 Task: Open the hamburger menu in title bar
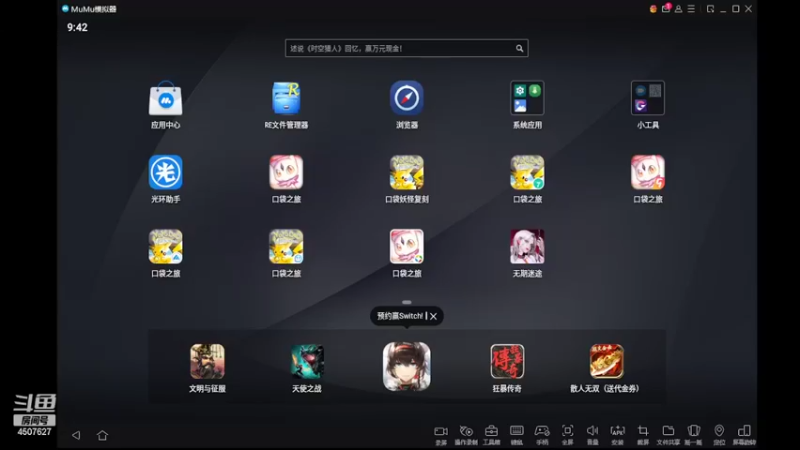coord(691,9)
